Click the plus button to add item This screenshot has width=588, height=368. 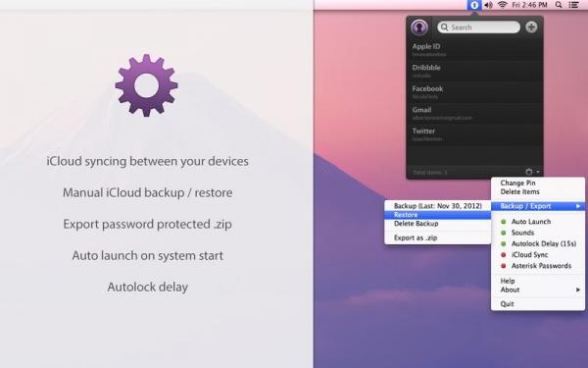tap(531, 27)
